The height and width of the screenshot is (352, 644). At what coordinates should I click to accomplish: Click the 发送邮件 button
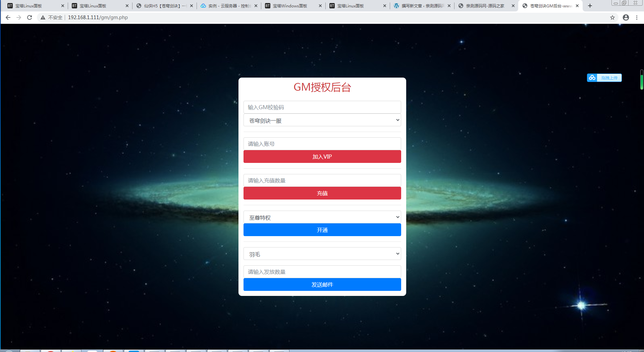click(x=322, y=284)
